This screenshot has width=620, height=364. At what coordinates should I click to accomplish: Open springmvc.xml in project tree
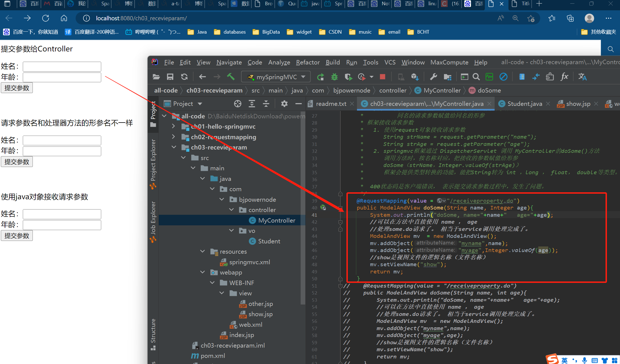click(x=249, y=262)
